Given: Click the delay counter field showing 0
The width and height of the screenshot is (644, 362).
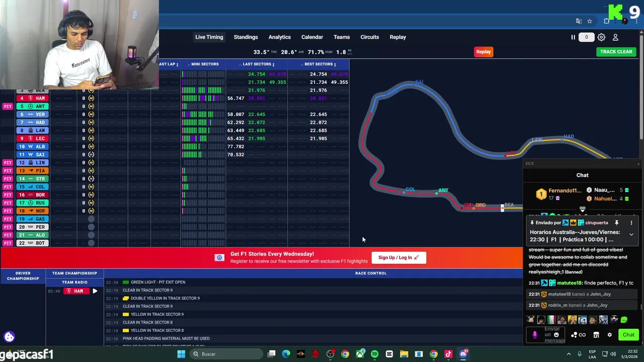Looking at the screenshot, I should (586, 37).
